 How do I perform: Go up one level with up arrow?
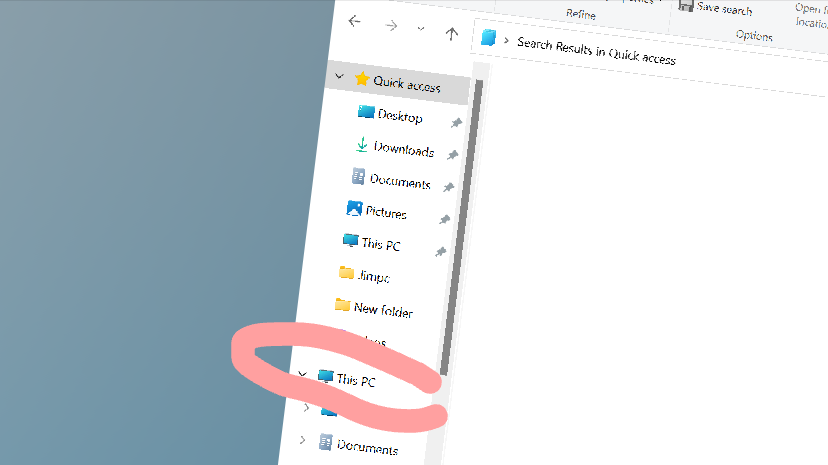(451, 34)
